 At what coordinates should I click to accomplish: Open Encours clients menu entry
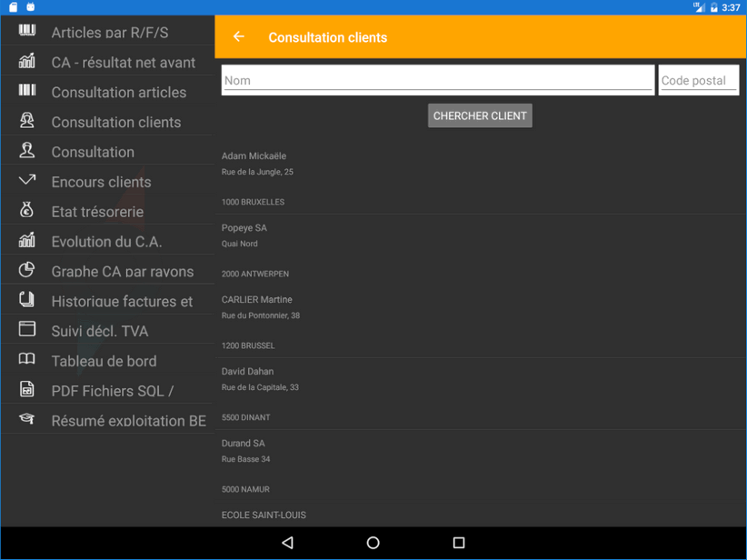tap(101, 182)
